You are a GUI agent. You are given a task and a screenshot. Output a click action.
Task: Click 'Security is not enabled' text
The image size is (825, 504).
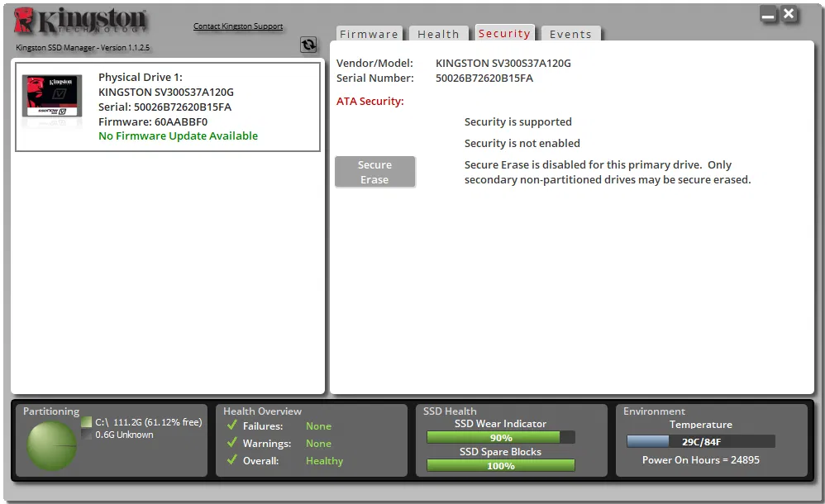coord(522,143)
